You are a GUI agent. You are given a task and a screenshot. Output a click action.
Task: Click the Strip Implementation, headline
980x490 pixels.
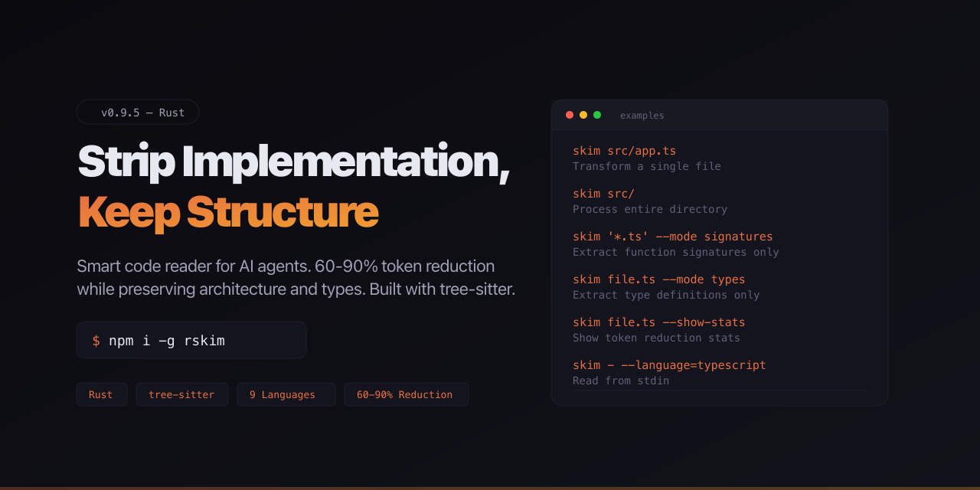click(294, 162)
